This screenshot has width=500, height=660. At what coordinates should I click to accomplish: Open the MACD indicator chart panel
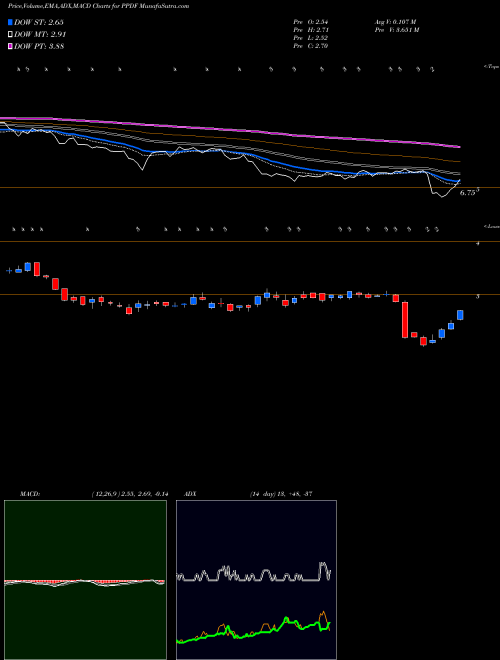coord(85,580)
